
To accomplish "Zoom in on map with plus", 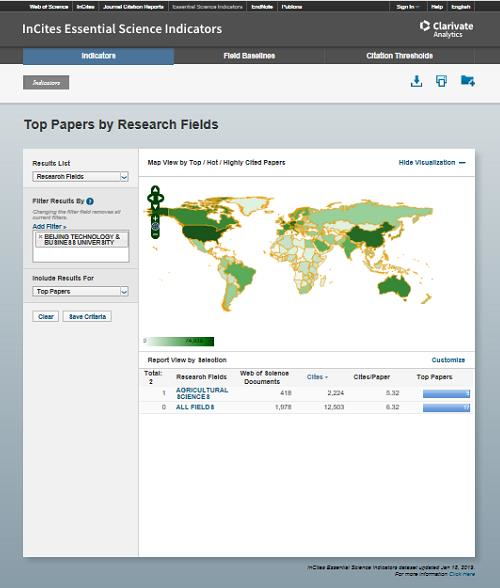I will 155,218.
